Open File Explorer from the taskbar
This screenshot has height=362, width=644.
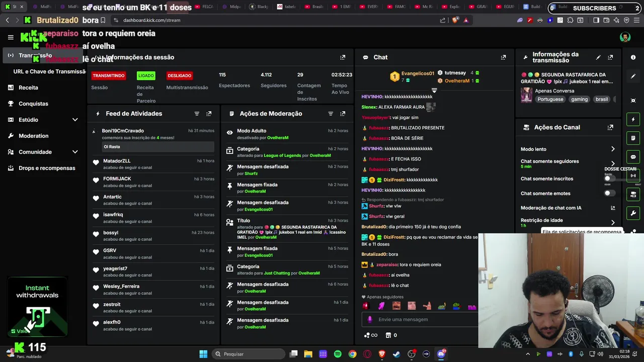pos(308,354)
